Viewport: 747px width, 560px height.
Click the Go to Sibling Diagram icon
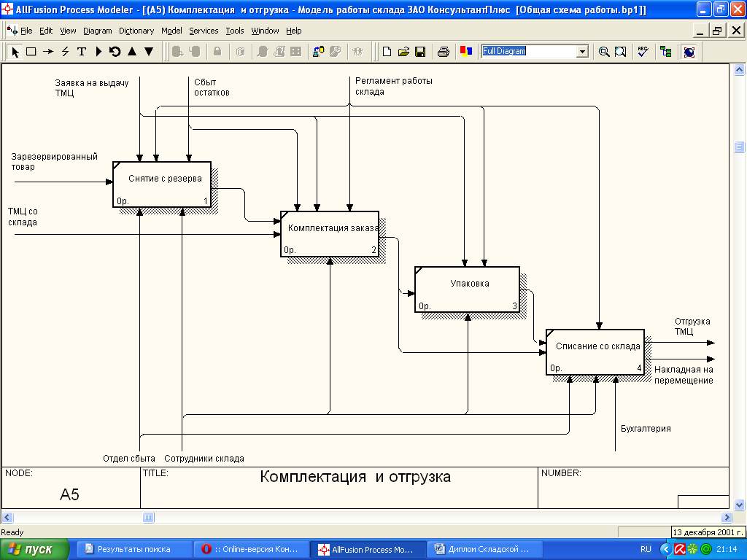point(115,52)
